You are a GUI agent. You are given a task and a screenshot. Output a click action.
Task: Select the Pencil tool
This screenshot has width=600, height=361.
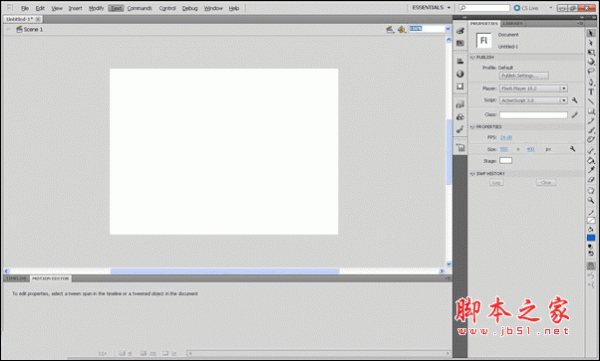coord(591,121)
